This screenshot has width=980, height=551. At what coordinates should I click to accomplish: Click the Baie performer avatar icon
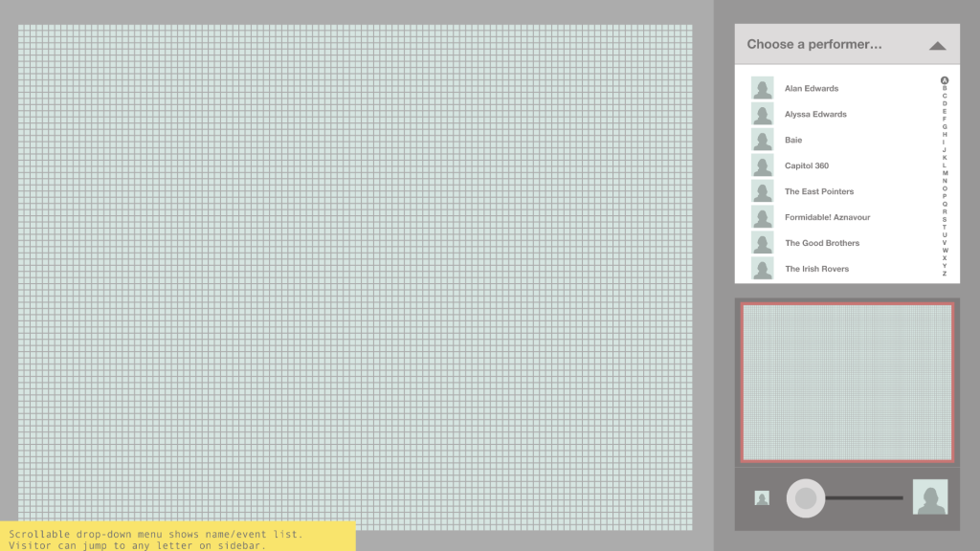tap(762, 140)
